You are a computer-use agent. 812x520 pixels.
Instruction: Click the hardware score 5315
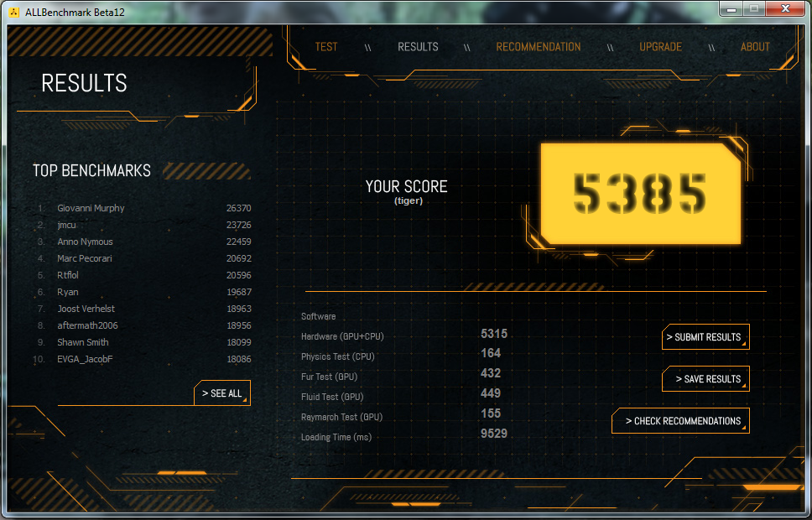tap(494, 334)
